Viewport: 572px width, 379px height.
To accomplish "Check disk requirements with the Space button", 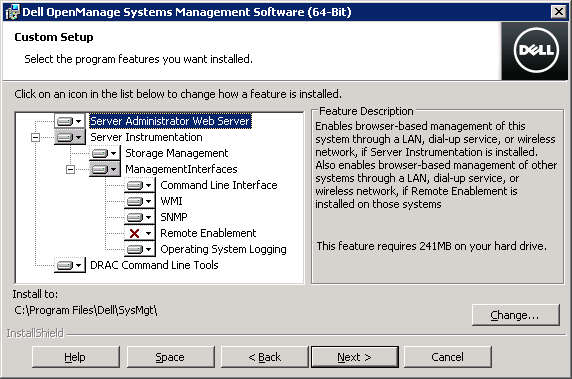I will coord(170,357).
